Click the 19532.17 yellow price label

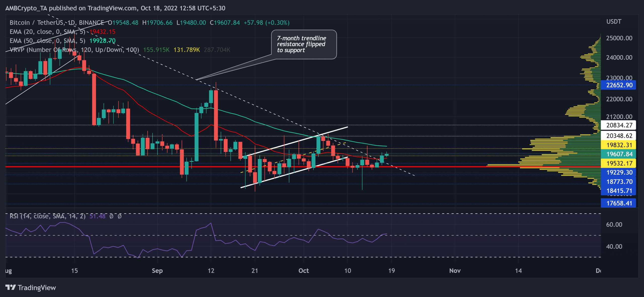pyautogui.click(x=618, y=163)
